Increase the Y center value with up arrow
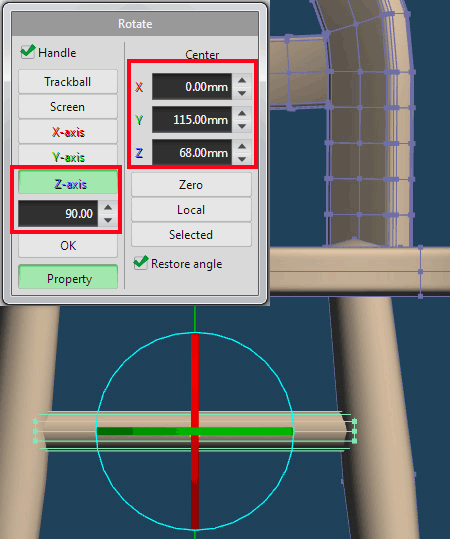This screenshot has width=450, height=539. click(242, 113)
